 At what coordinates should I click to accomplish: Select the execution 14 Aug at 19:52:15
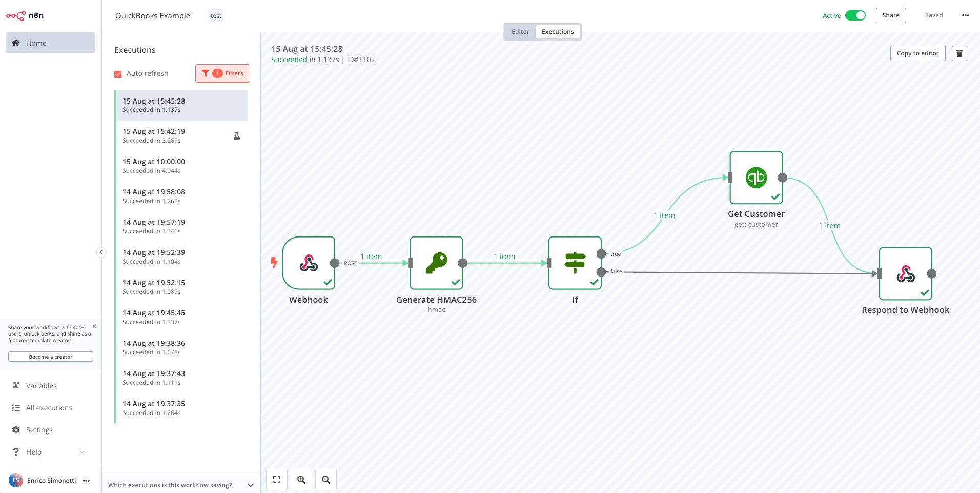click(x=182, y=287)
